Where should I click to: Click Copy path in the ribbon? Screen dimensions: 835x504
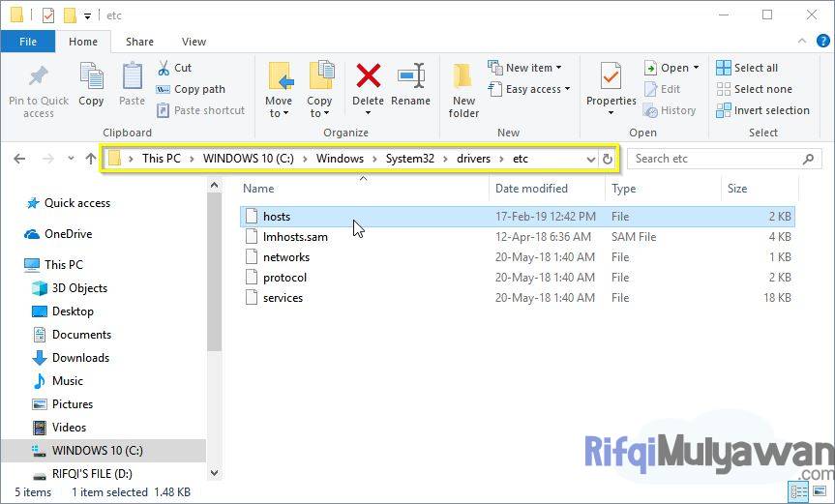pyautogui.click(x=192, y=89)
